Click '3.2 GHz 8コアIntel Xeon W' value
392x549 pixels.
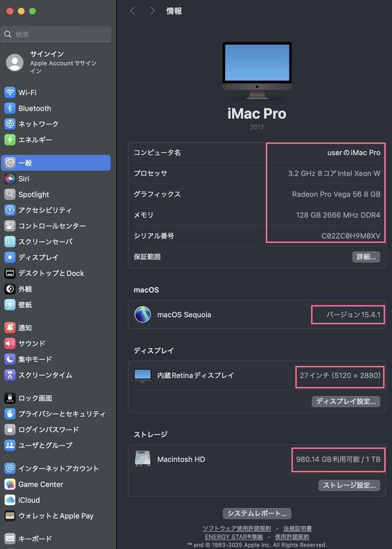point(334,173)
